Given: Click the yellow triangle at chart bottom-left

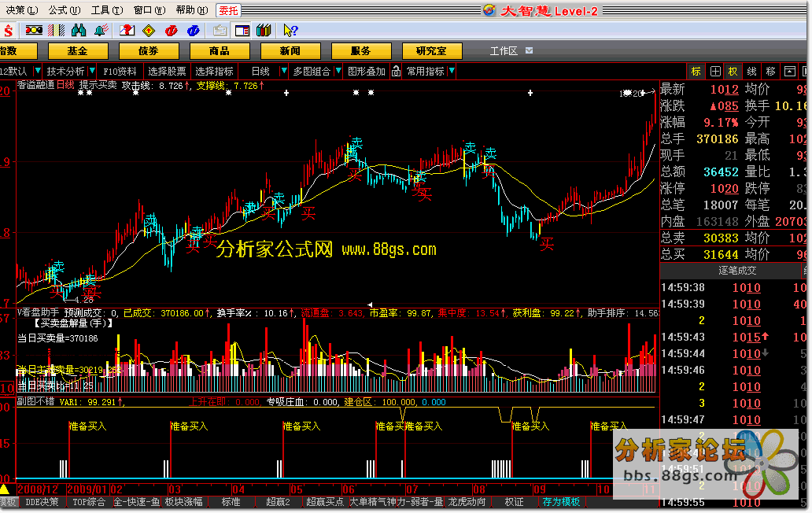Looking at the screenshot, I should point(5,489).
